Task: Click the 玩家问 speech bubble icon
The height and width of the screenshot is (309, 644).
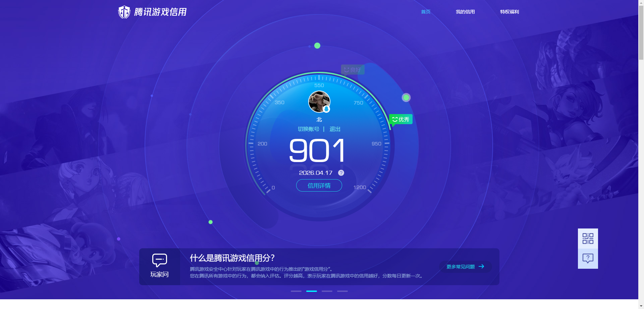Action: point(159,260)
